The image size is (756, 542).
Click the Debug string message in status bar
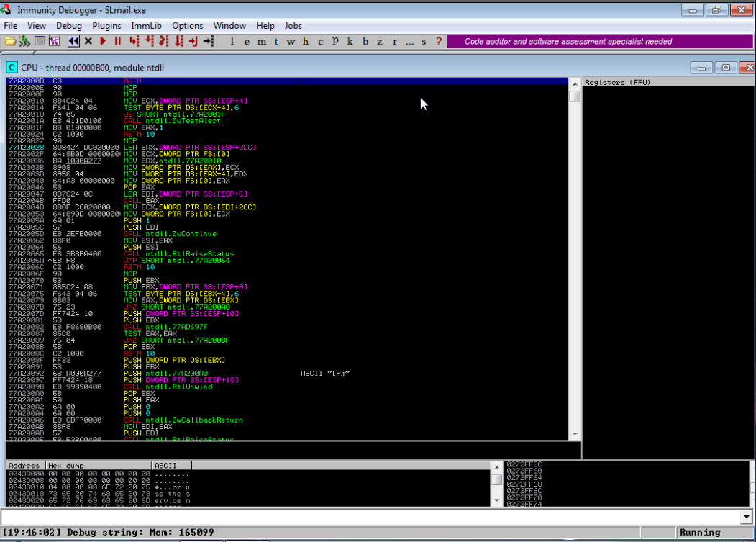click(109, 533)
